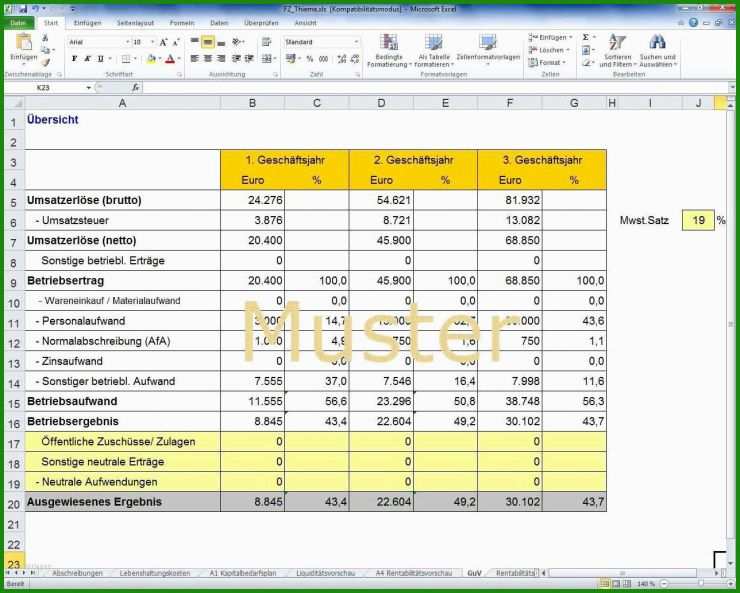Toggle underline formatting (U)

tap(100, 58)
